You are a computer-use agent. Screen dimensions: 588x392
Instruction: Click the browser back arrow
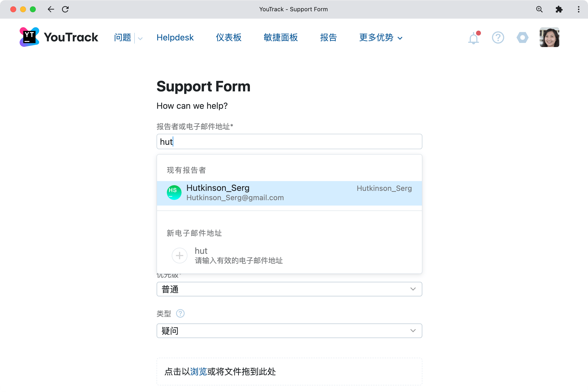coord(51,9)
